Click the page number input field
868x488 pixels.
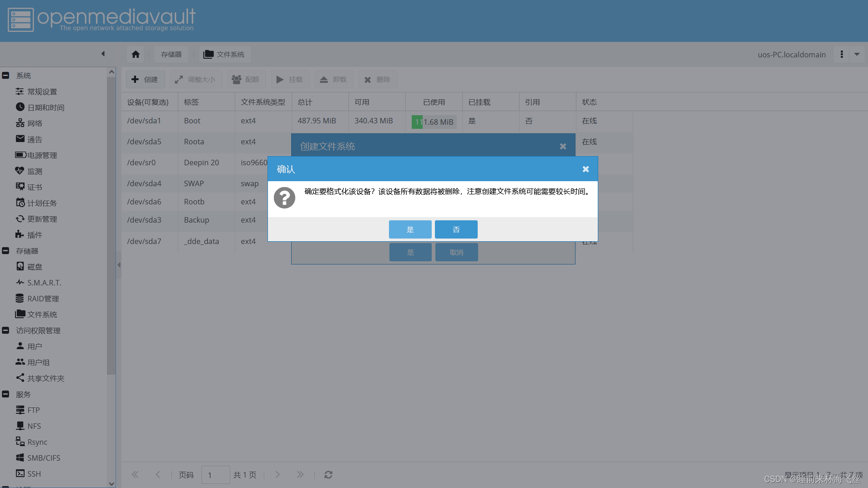coord(215,475)
